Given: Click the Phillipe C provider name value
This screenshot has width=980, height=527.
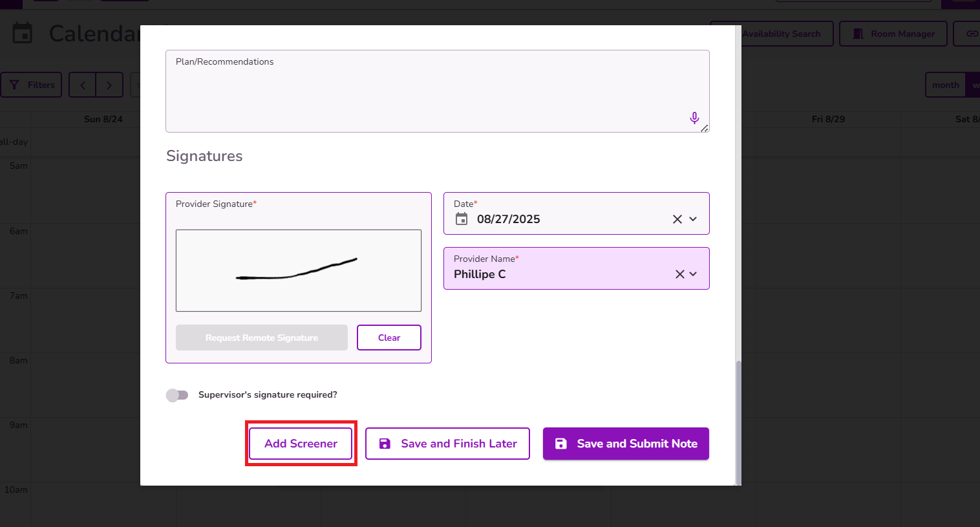Looking at the screenshot, I should (480, 274).
